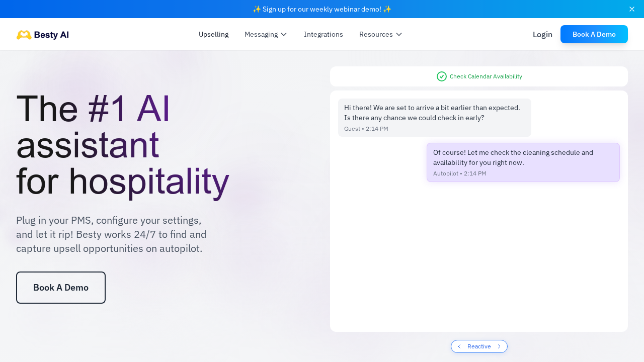Click the Besty AI heart logo
Viewport: 644px width, 362px height.
(x=24, y=35)
